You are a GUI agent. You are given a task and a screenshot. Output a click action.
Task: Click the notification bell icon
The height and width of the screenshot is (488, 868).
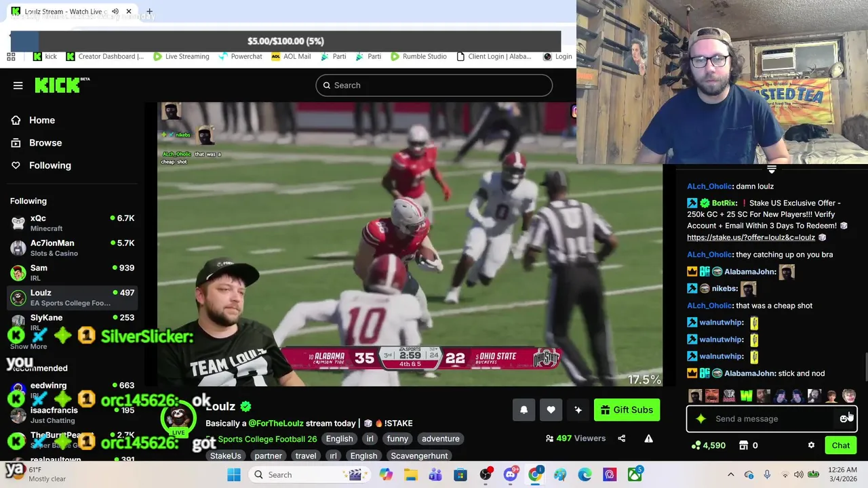(x=524, y=409)
